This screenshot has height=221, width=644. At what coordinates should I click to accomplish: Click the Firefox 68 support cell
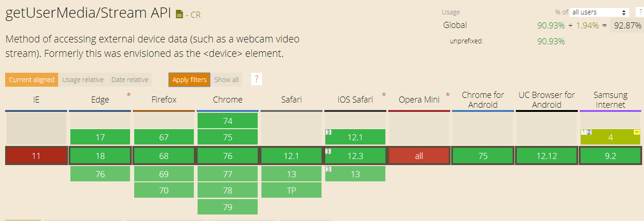coord(164,156)
